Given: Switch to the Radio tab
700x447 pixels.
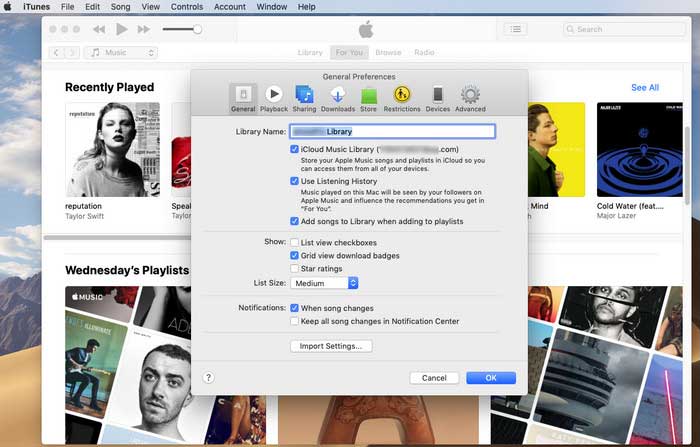Looking at the screenshot, I should click(x=424, y=53).
